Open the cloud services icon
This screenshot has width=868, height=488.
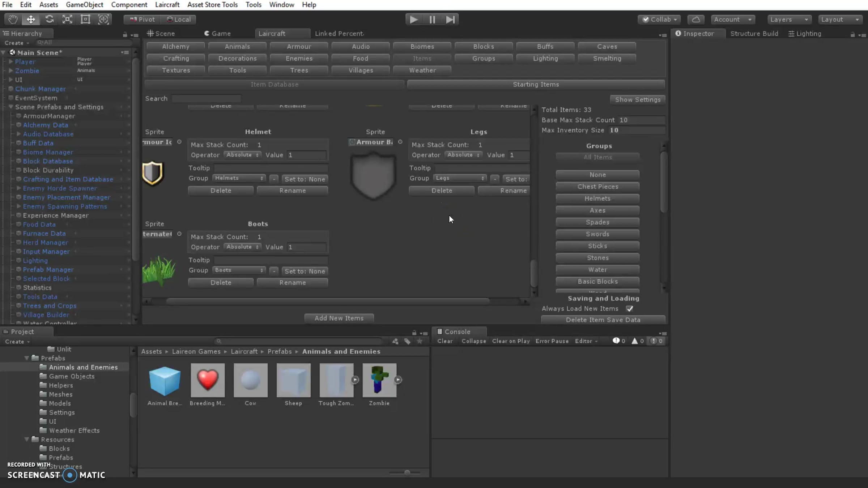point(696,20)
